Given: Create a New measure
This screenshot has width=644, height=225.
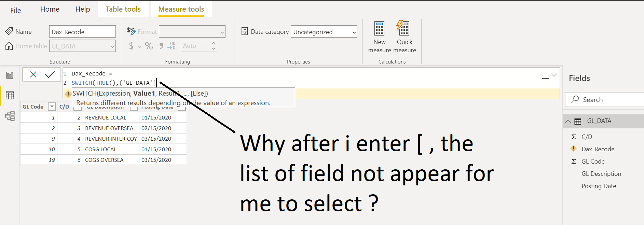Looking at the screenshot, I should [x=380, y=37].
